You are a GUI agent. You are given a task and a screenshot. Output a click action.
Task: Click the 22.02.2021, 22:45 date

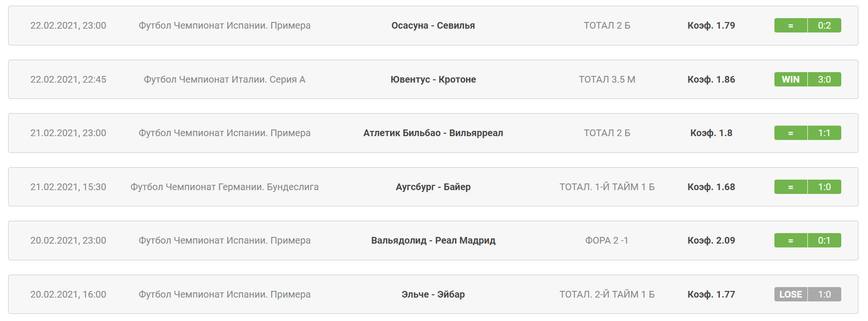tap(68, 80)
